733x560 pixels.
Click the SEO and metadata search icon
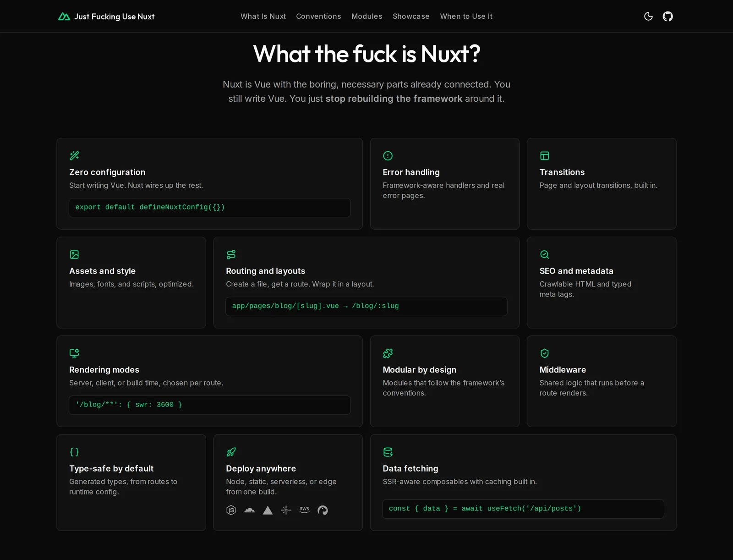(544, 254)
